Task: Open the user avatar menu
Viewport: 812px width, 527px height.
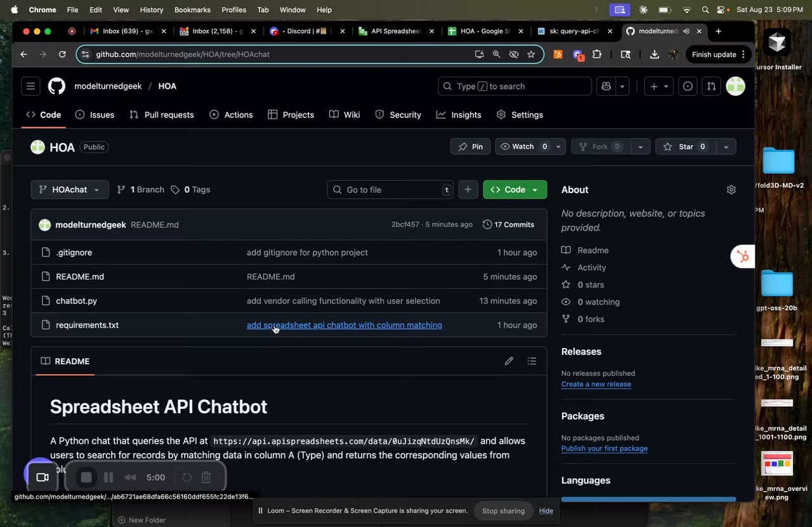Action: click(x=735, y=86)
